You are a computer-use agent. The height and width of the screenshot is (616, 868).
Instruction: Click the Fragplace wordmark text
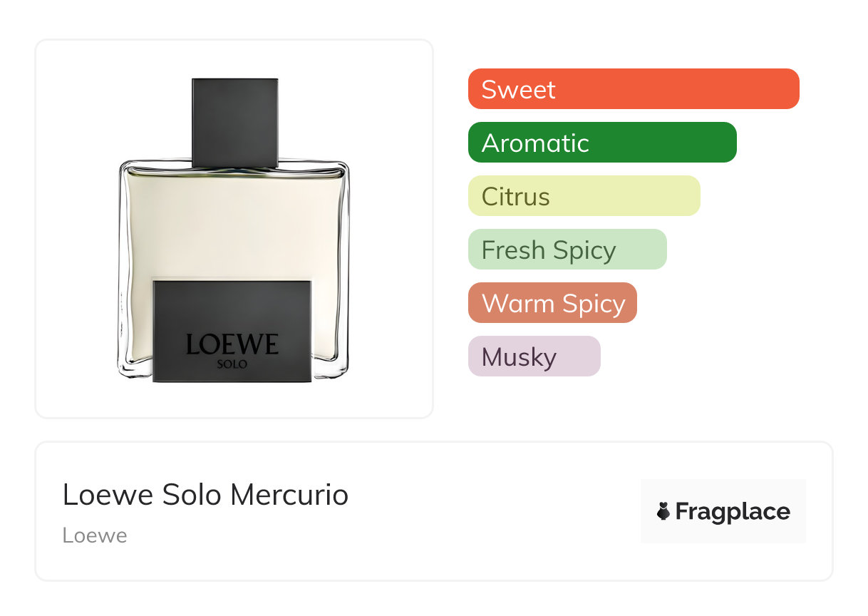point(733,511)
